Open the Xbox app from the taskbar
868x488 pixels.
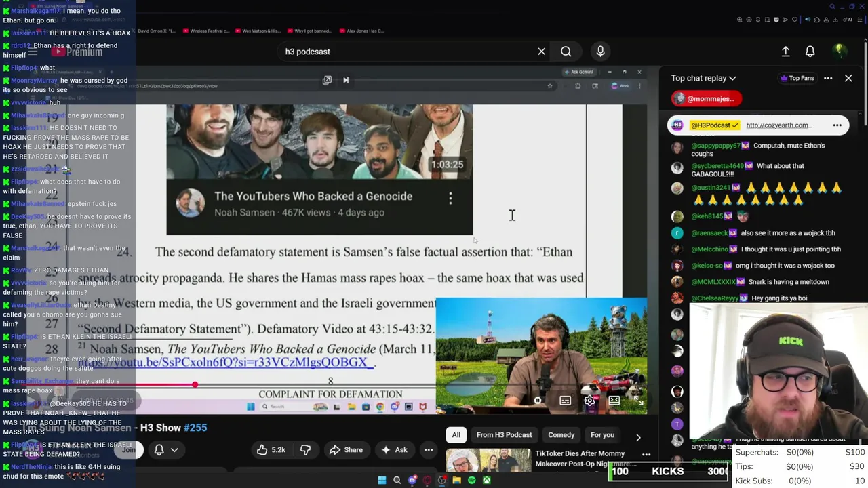click(x=487, y=480)
